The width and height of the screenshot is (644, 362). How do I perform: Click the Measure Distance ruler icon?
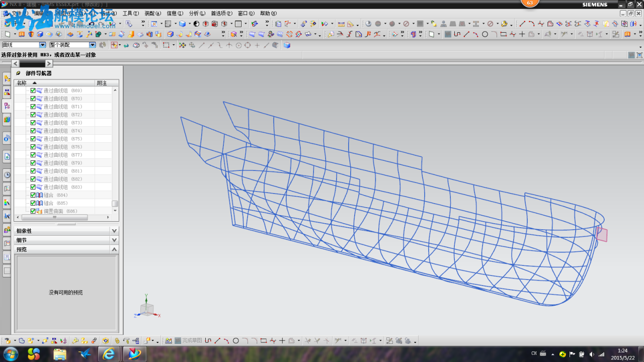click(341, 24)
